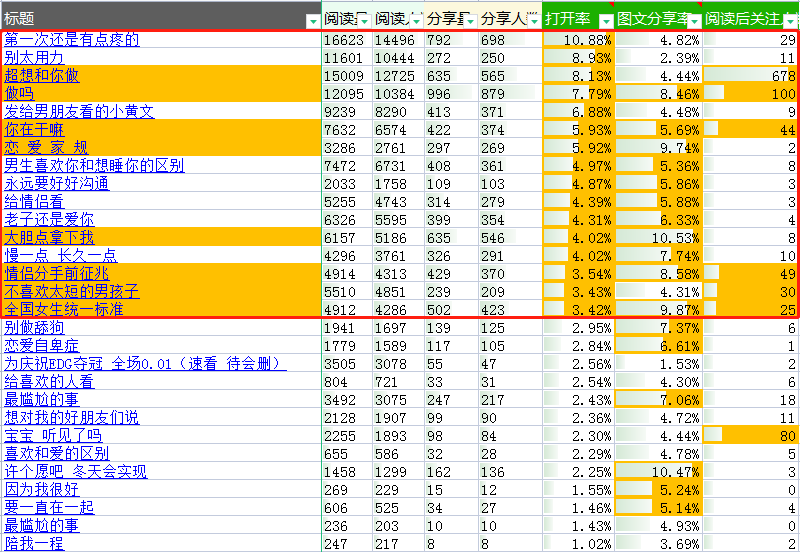This screenshot has width=800, height=552.
Task: Select the 标题 header cell
Action: click(161, 18)
